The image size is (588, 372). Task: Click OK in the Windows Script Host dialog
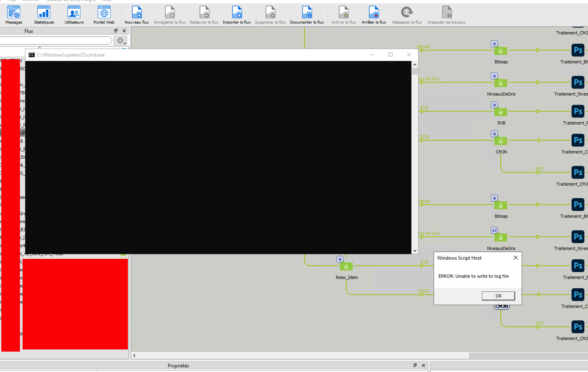tap(498, 296)
